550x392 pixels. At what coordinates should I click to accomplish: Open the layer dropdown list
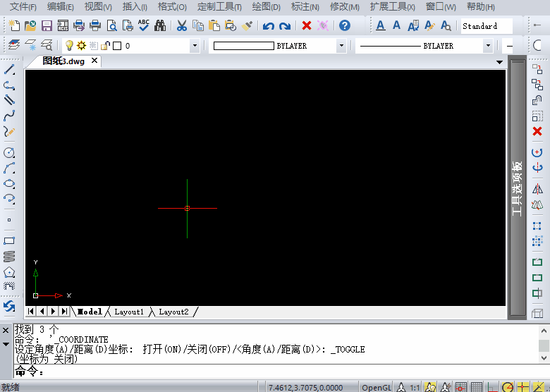coord(195,46)
